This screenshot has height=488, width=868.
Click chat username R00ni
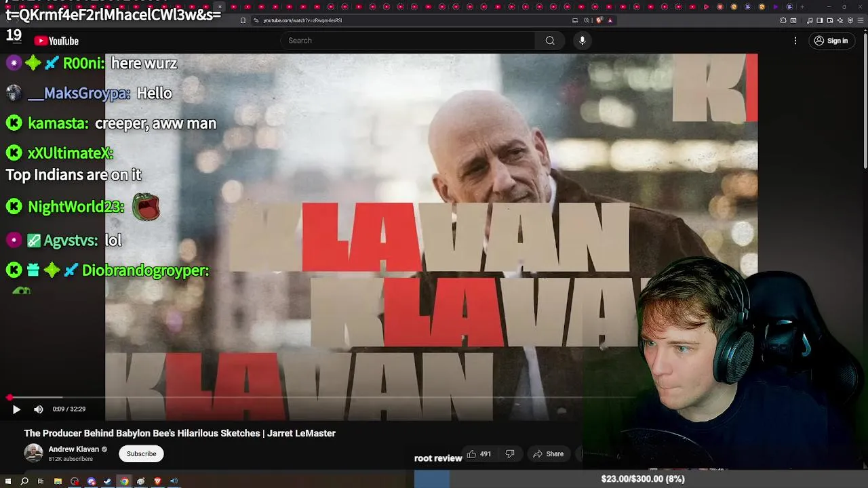click(x=83, y=64)
